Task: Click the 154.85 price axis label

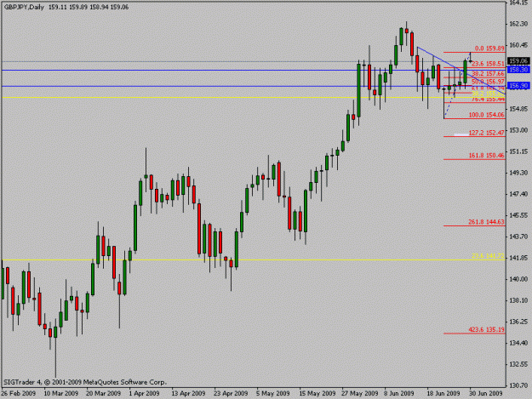Action: [x=518, y=109]
